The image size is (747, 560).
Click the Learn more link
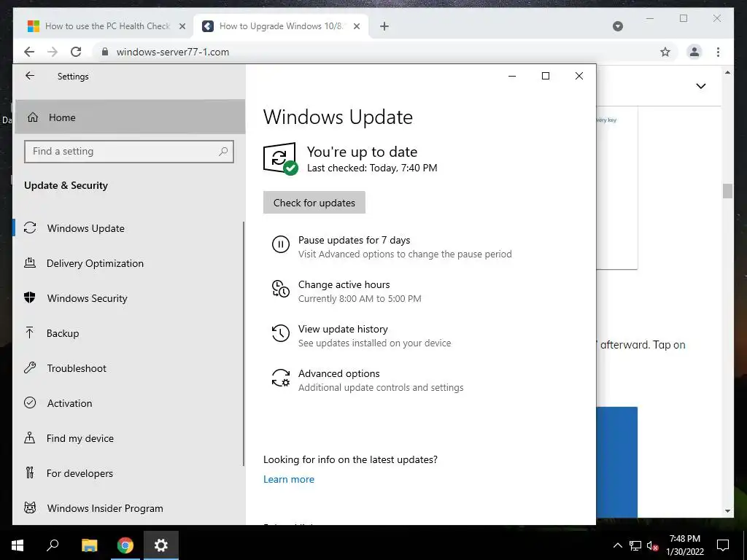289,480
